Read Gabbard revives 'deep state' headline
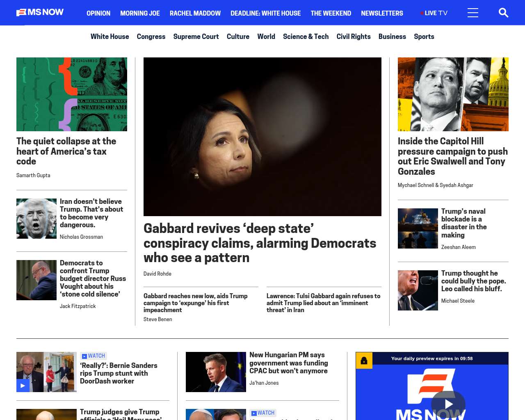Screen dimensions: 525x420 coord(260,243)
